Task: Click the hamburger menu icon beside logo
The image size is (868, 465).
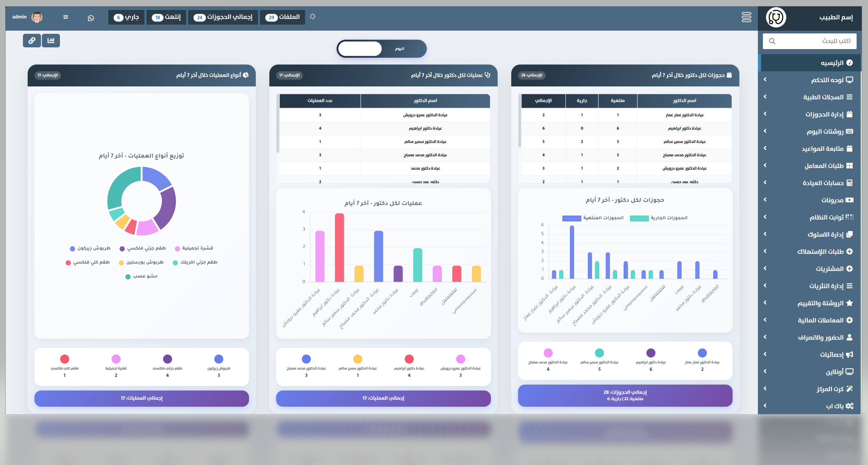Action: pos(746,17)
